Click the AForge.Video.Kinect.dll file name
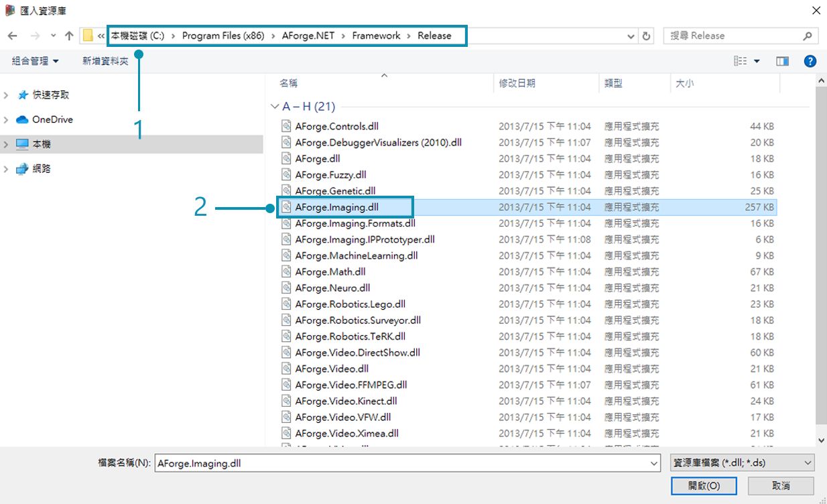Screen dimensions: 827x504 (346, 401)
